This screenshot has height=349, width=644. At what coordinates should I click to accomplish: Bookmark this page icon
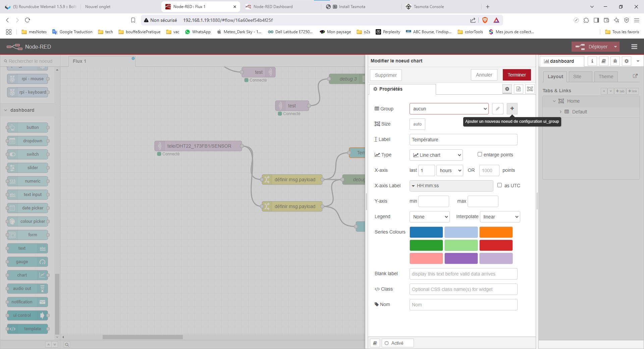[x=133, y=20]
